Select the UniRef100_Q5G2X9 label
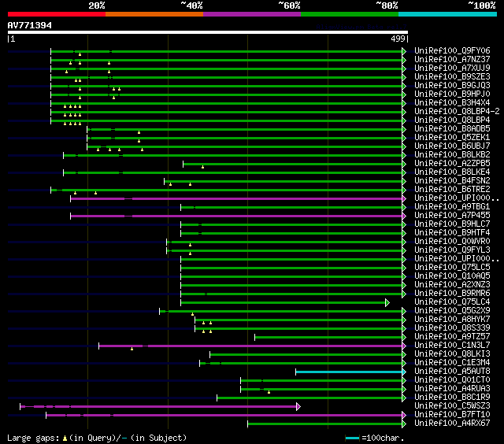 pos(452,311)
